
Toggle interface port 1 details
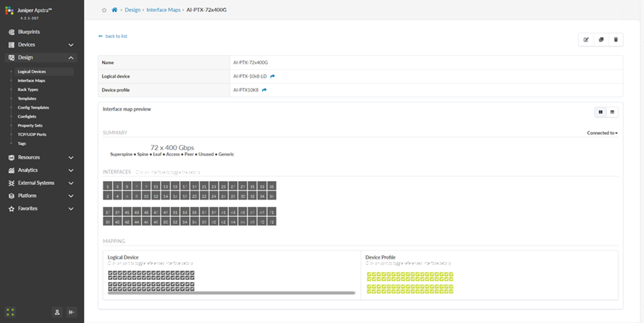click(107, 186)
